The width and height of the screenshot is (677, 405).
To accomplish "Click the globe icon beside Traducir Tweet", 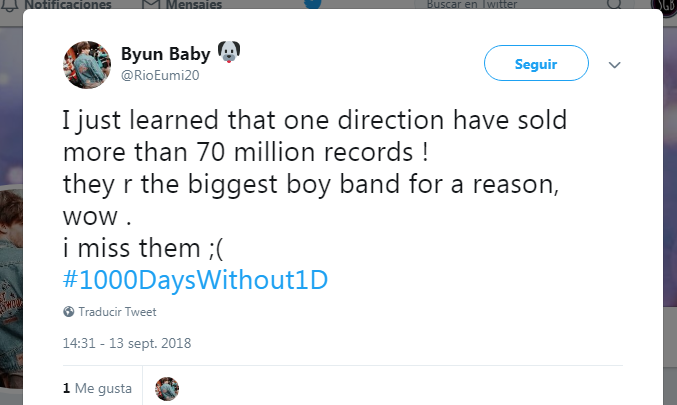I will (68, 312).
